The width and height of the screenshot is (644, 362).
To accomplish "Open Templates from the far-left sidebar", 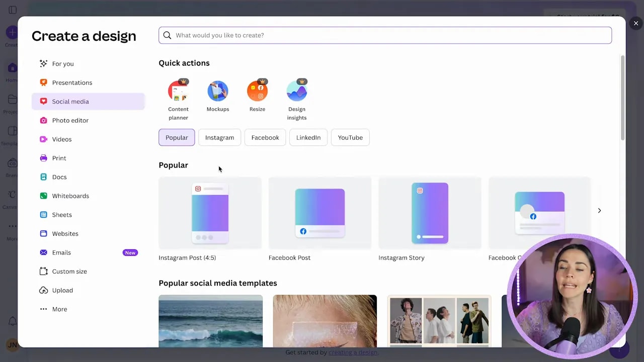I will tap(12, 131).
